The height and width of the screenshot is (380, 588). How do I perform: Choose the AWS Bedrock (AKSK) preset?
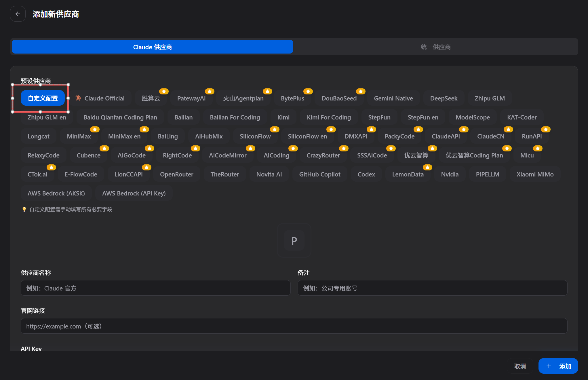(56, 193)
